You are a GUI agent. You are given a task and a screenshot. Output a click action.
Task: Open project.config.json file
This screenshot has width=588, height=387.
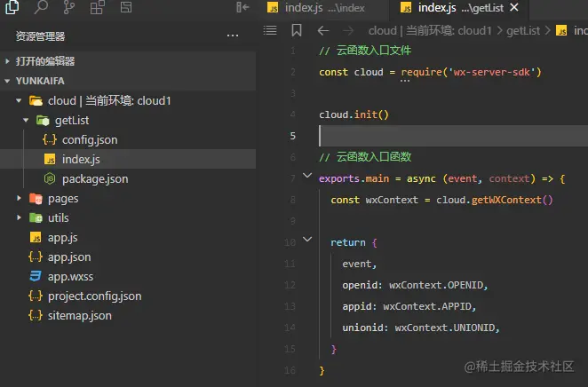[95, 296]
